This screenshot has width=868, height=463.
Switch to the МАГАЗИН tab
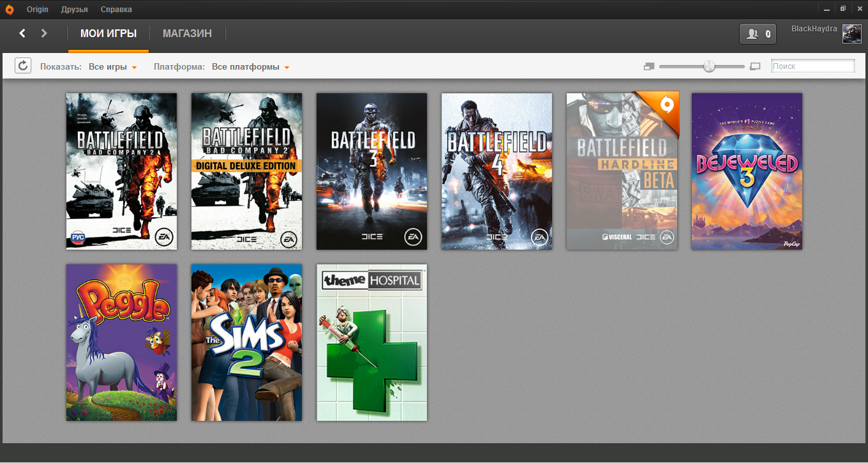(187, 34)
